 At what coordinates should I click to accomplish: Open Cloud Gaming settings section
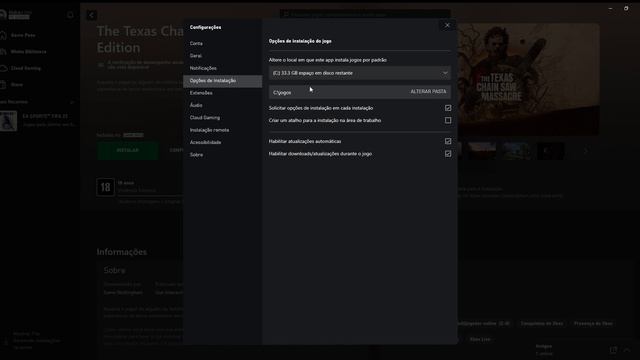(205, 118)
